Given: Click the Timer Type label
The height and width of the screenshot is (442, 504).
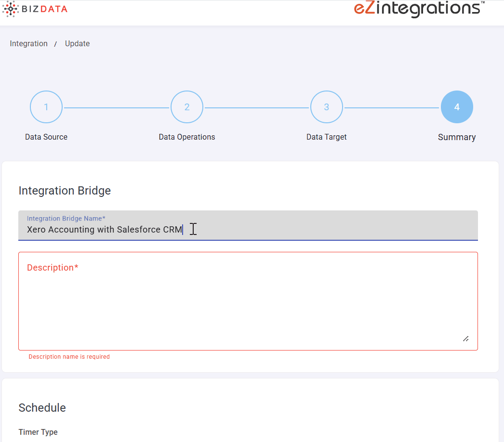Looking at the screenshot, I should 38,432.
